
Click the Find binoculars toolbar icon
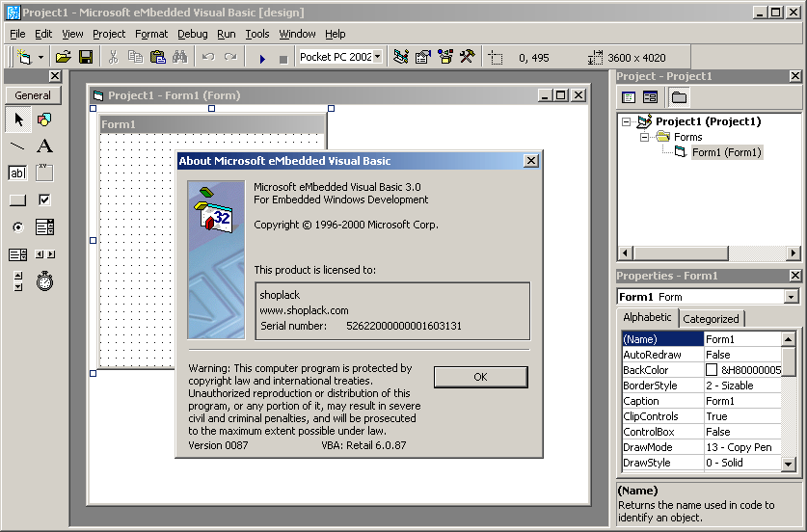pyautogui.click(x=179, y=57)
